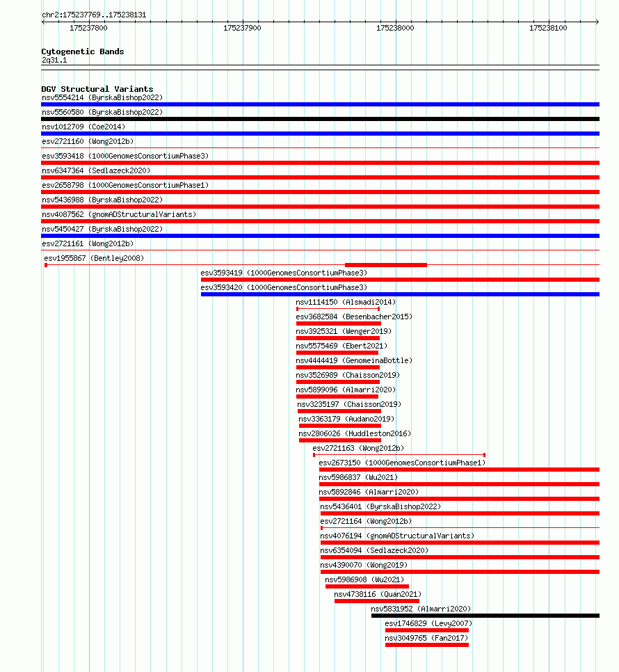
Task: Click esv2658798 (1000GenomesConsortiumPhase1) label
Action: 125,185
